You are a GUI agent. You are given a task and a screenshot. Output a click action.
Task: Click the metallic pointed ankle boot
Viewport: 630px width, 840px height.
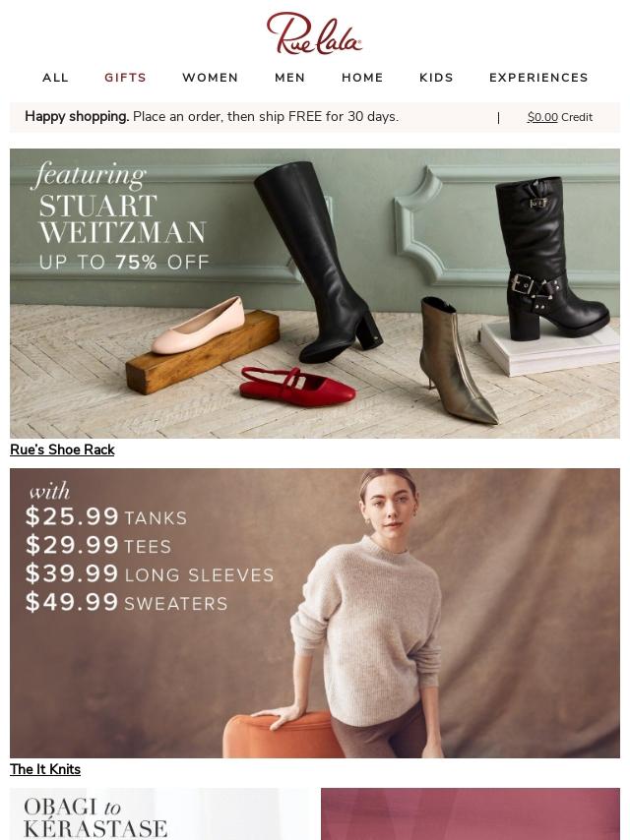(455, 361)
